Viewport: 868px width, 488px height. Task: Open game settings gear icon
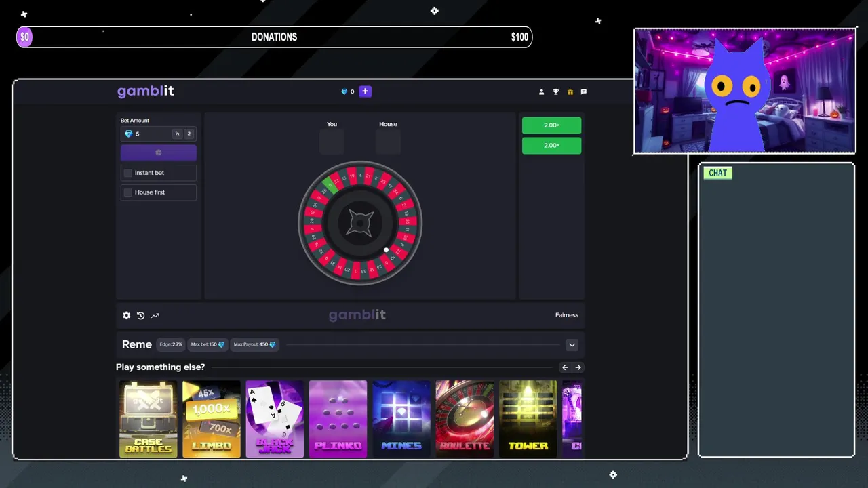[x=126, y=315]
